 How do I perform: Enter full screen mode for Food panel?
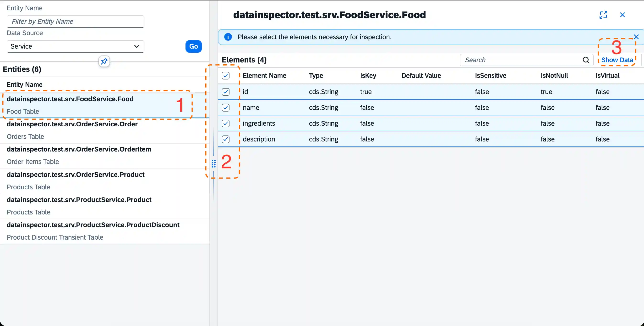point(603,15)
